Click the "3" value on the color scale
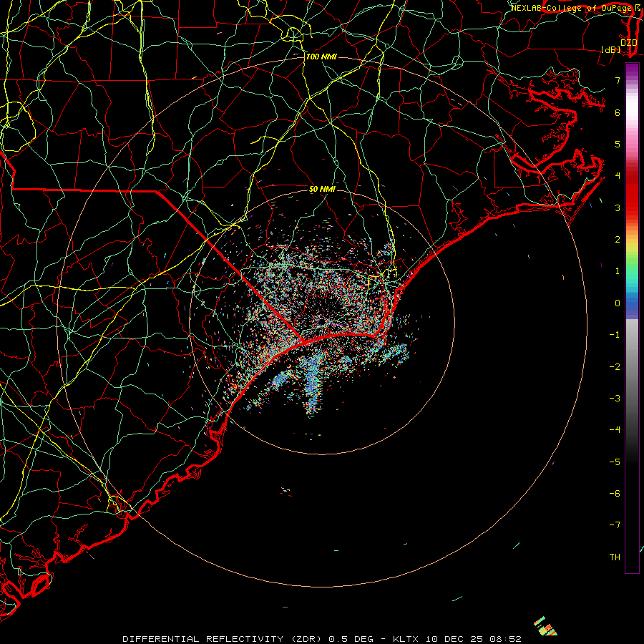The width and height of the screenshot is (644, 644). click(618, 208)
